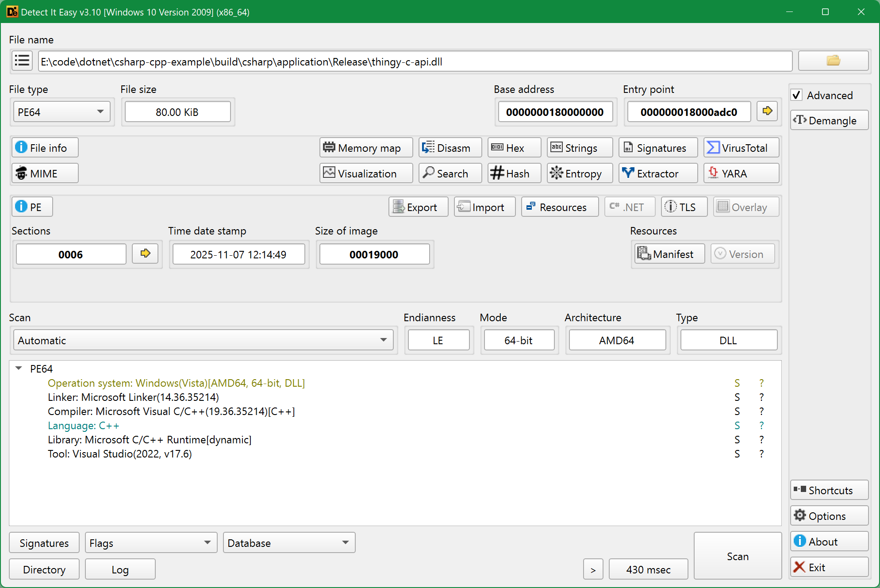Open the Memory map view
Viewport: 880px width, 588px height.
coord(365,147)
